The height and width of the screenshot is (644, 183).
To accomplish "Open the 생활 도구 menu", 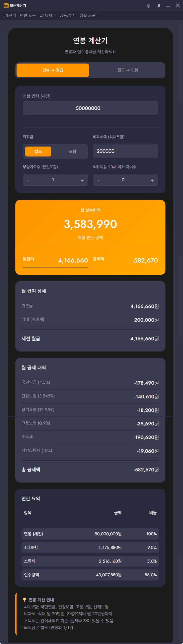I will click(x=87, y=15).
